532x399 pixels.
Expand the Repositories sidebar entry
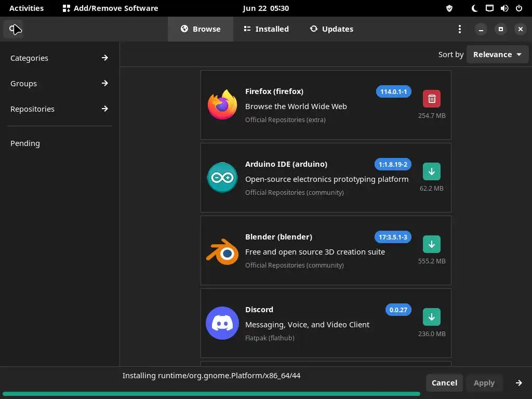[x=59, y=109]
